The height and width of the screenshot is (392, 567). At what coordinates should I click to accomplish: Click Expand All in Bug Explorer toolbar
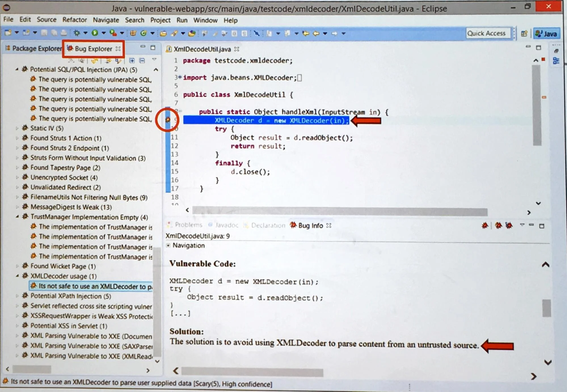coord(132,60)
